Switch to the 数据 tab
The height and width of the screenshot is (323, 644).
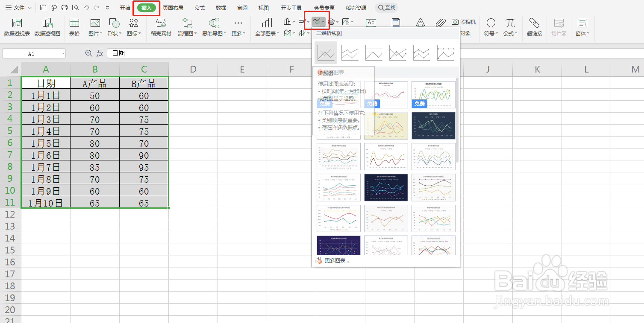click(221, 8)
